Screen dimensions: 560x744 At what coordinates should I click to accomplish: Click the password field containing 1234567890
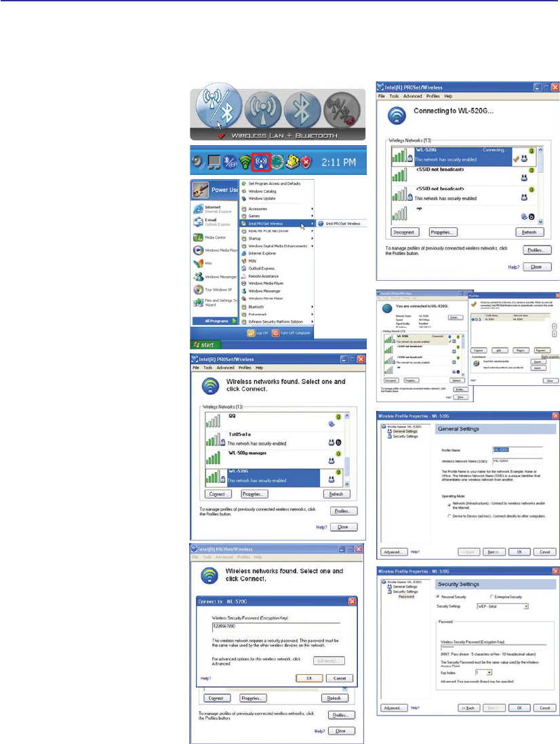coord(275,626)
